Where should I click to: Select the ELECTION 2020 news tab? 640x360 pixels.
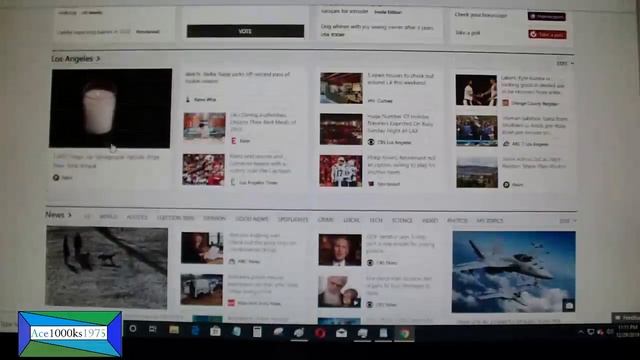click(176, 218)
